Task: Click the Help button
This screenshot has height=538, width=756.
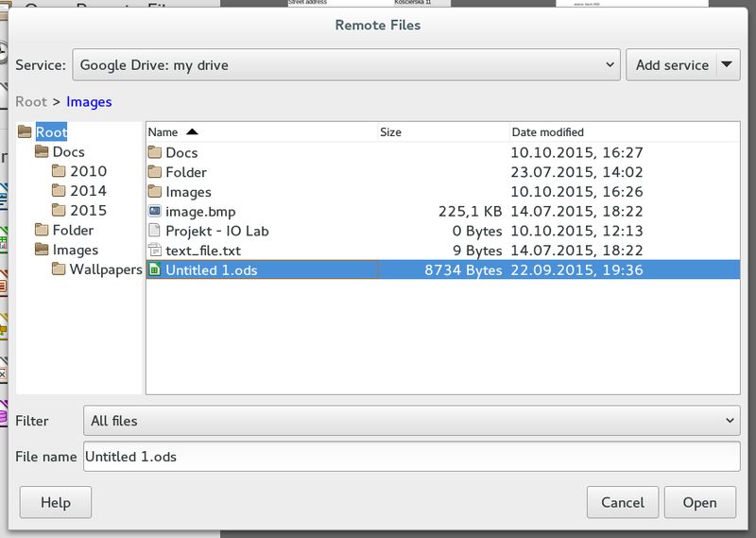Action: [56, 502]
